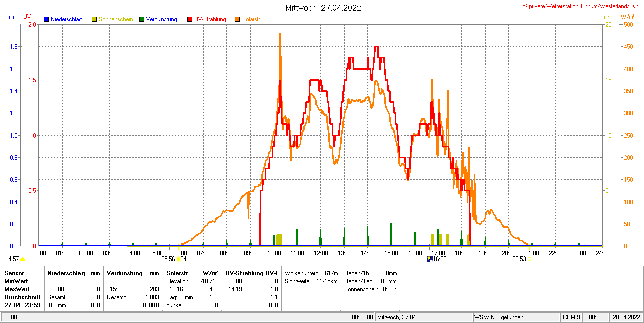Click the 00:20 status bar field
The width and height of the screenshot is (644, 323).
pos(596,317)
